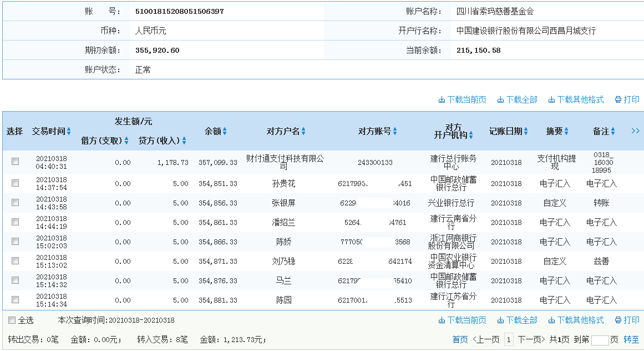Click the bottom 下载全部 download icon
The image size is (644, 351).
tap(500, 320)
